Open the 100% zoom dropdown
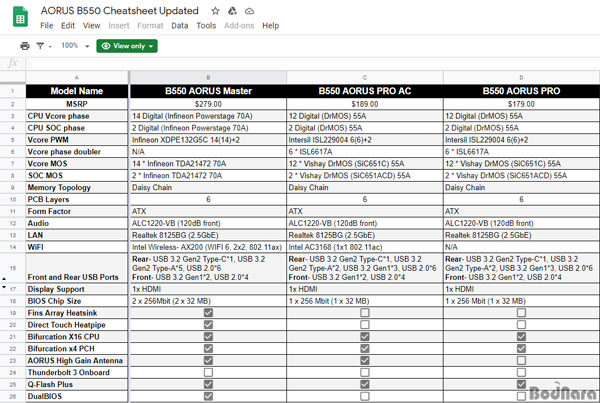 75,46
